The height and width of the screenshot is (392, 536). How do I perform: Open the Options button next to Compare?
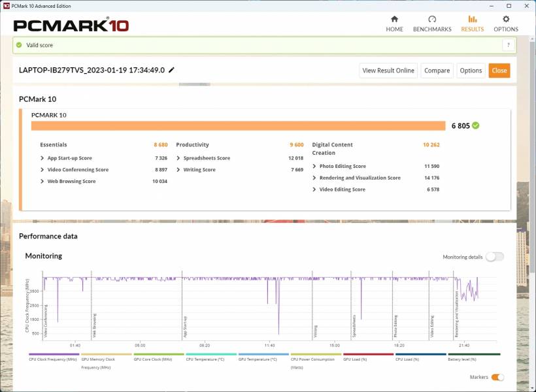(x=471, y=71)
